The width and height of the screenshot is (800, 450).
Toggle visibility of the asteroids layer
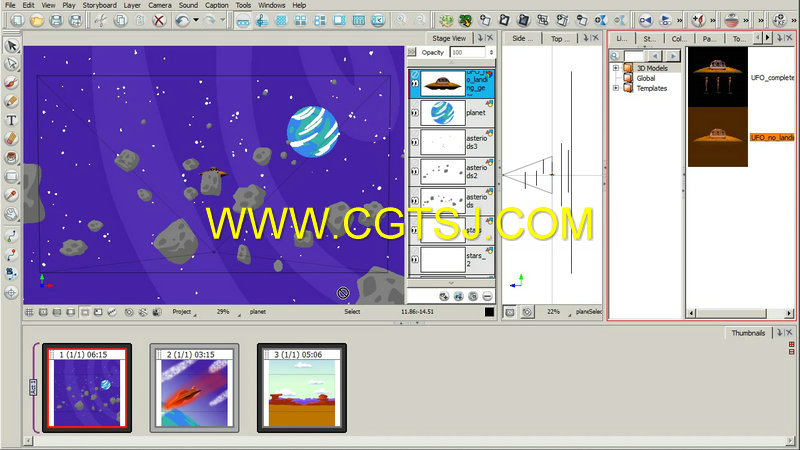tap(415, 201)
